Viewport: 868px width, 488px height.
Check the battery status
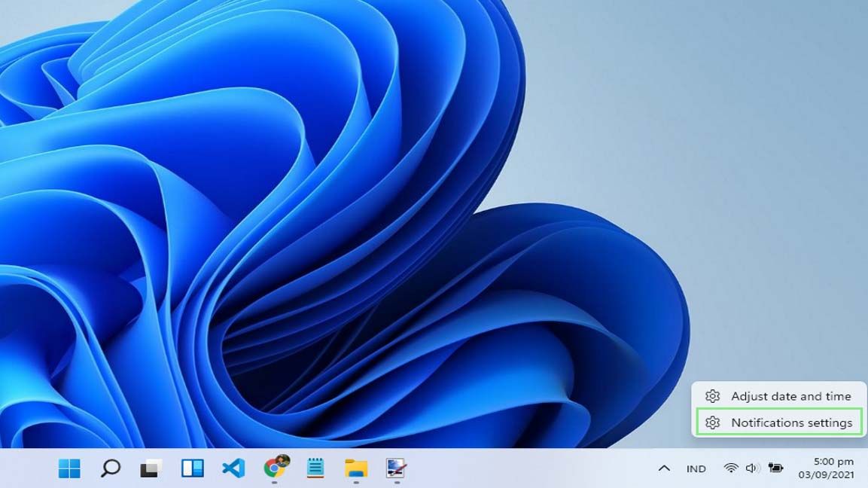tap(775, 468)
